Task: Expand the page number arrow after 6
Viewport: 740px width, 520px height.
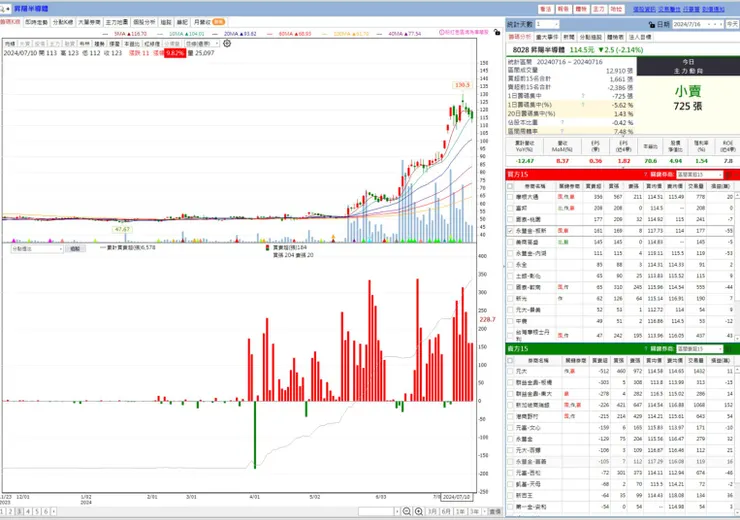Action: 53,512
